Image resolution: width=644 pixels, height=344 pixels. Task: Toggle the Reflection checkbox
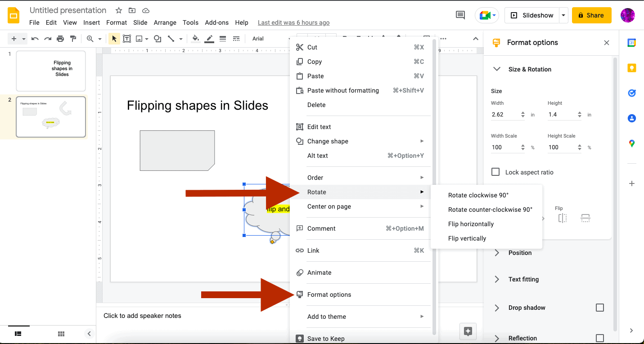point(600,338)
